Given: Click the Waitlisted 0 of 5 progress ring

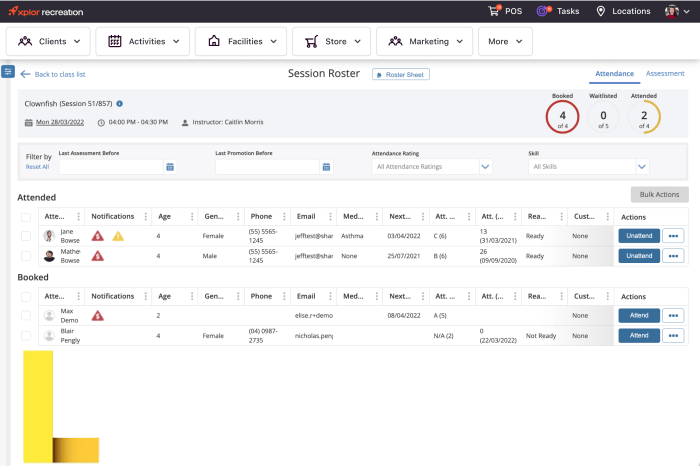Looking at the screenshot, I should (603, 117).
